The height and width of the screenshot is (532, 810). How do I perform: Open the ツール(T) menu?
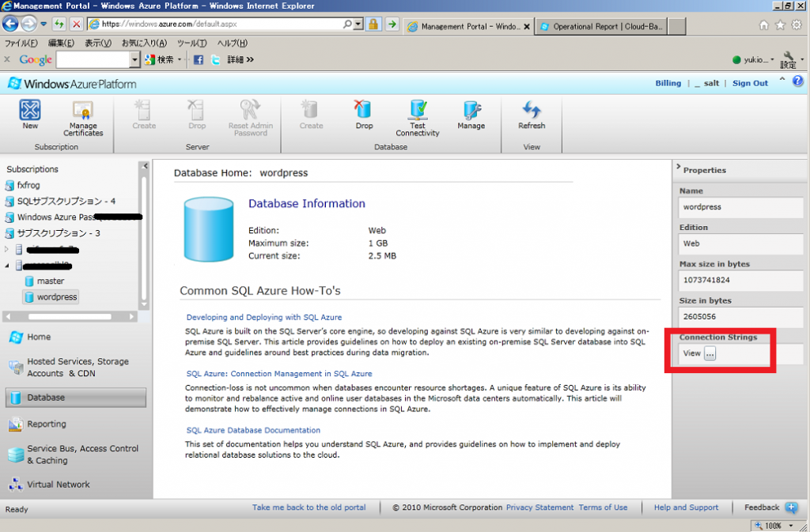tap(191, 43)
